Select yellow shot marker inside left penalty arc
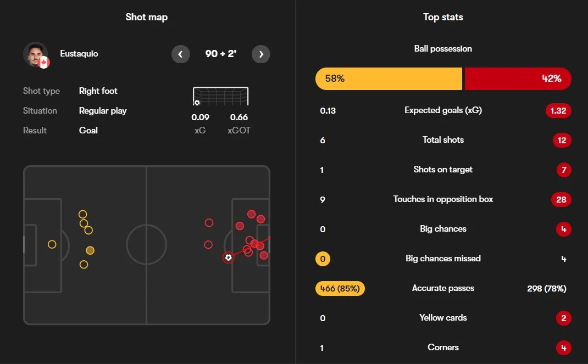This screenshot has height=364, width=588. (x=52, y=244)
